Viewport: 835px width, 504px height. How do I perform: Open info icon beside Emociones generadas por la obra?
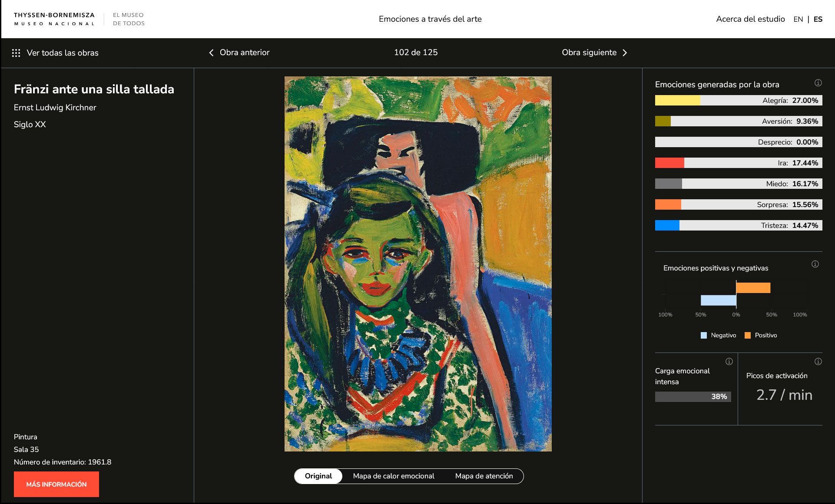click(818, 83)
